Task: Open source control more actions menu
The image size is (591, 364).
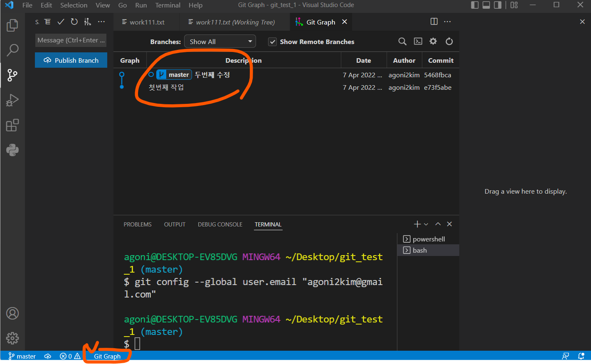Action: click(101, 22)
